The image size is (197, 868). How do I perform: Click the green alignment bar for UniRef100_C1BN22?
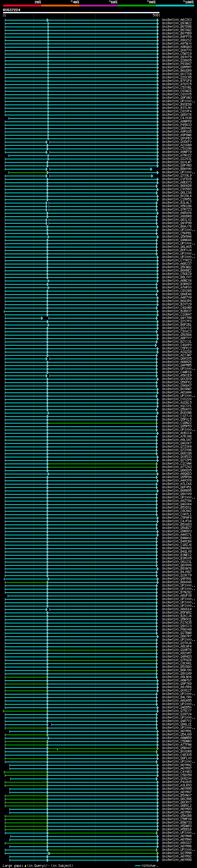[103, 423]
